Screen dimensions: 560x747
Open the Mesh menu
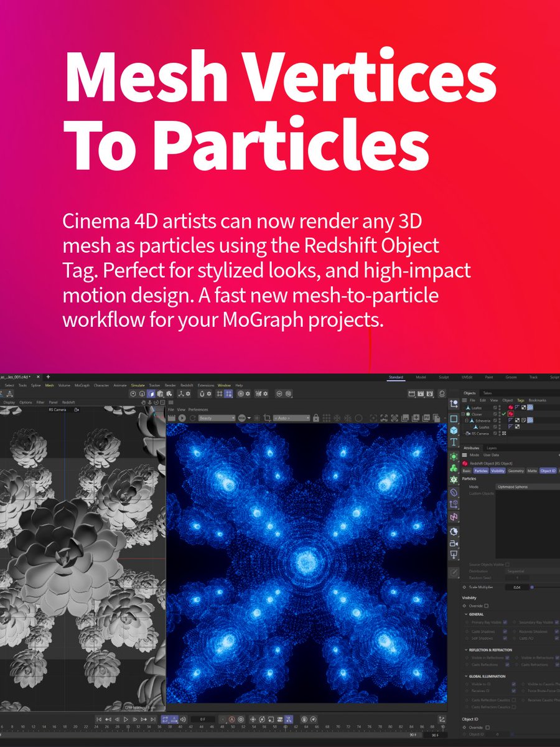point(50,385)
